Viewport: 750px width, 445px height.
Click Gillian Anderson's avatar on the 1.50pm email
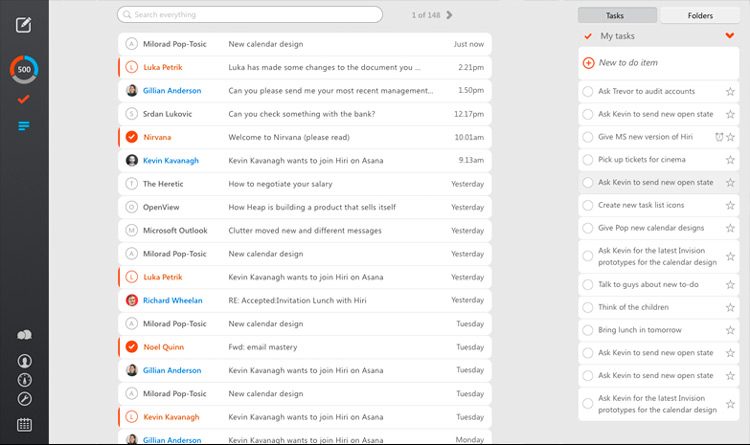coord(132,90)
